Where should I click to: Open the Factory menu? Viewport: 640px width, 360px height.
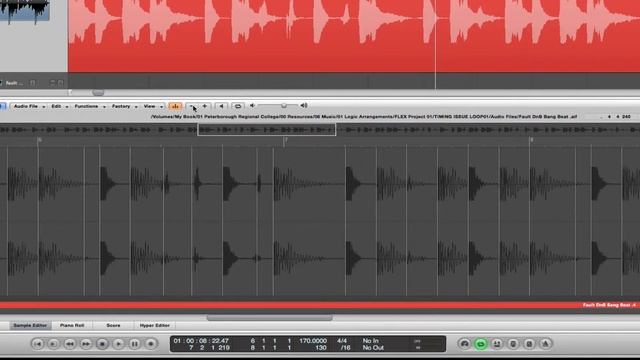pyautogui.click(x=124, y=106)
